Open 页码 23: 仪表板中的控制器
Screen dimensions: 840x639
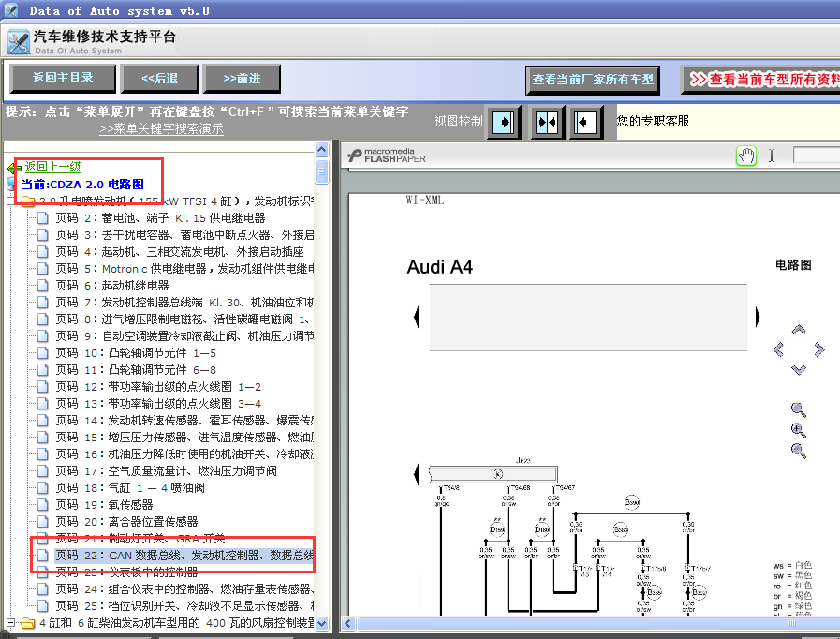(126, 572)
